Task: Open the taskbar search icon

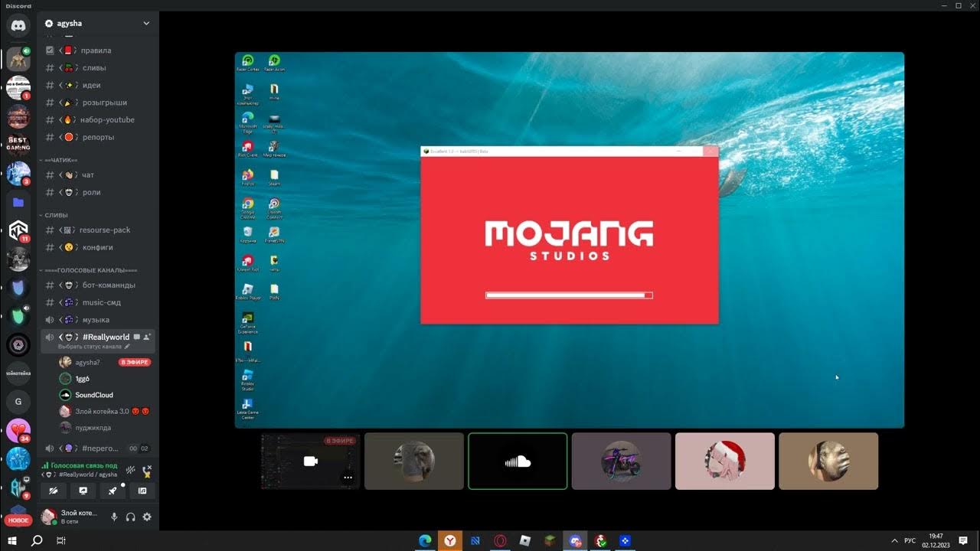Action: click(37, 540)
